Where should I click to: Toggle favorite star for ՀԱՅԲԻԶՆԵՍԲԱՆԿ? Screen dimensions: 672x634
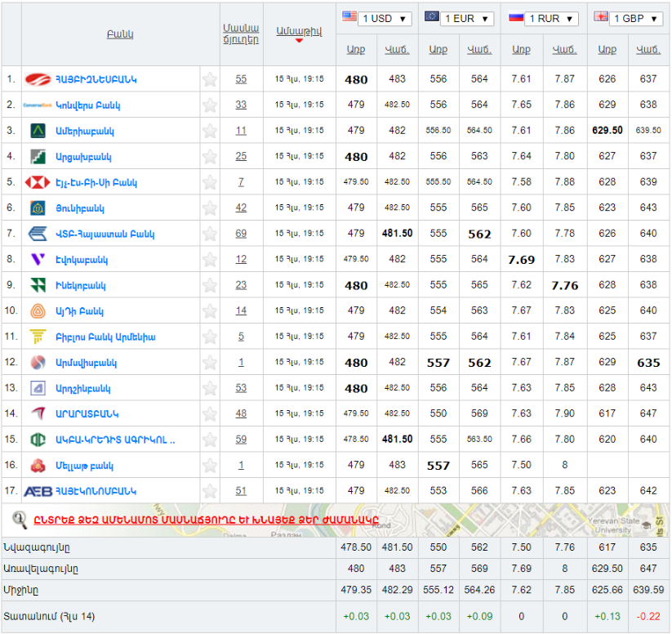(x=210, y=79)
